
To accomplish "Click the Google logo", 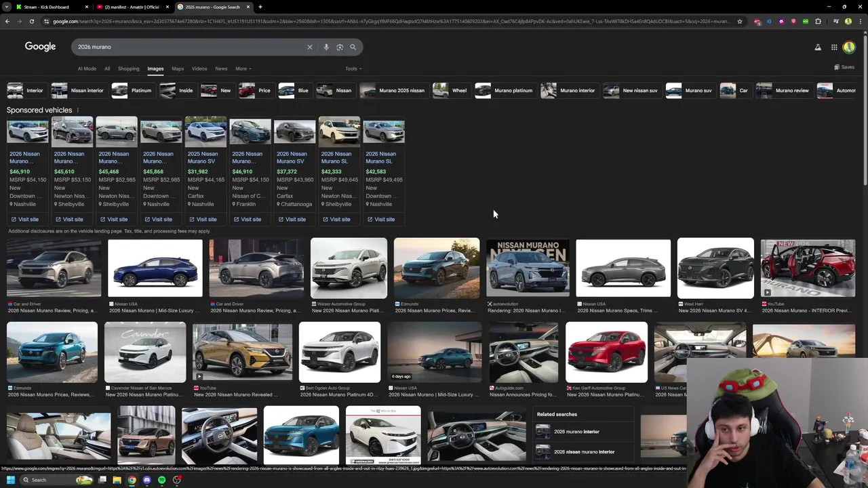I will [40, 47].
